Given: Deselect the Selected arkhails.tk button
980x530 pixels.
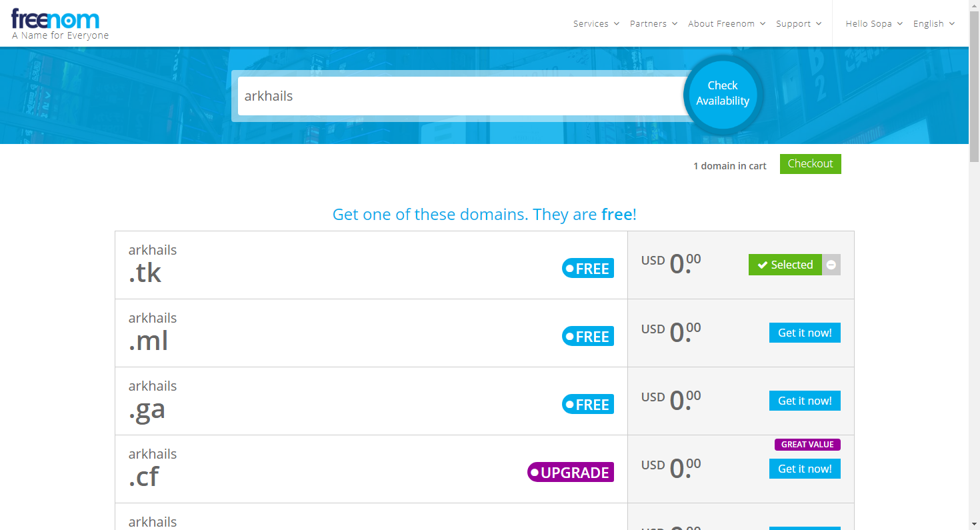Looking at the screenshot, I should pos(785,265).
